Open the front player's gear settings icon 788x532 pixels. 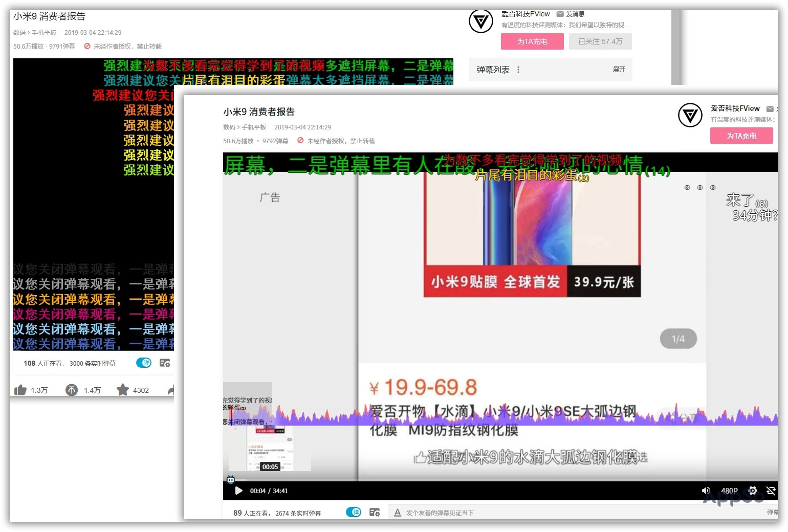pyautogui.click(x=753, y=491)
